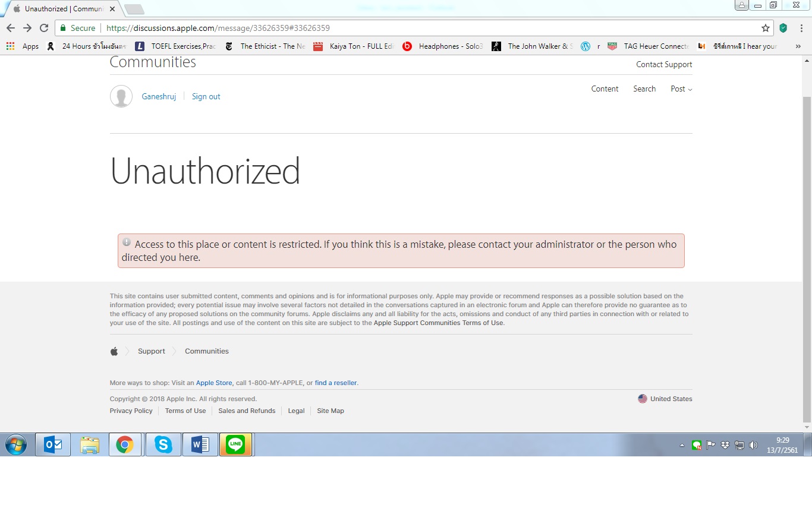Open Outlook from the taskbar
Viewport: 812px width, 514px height.
[53, 444]
